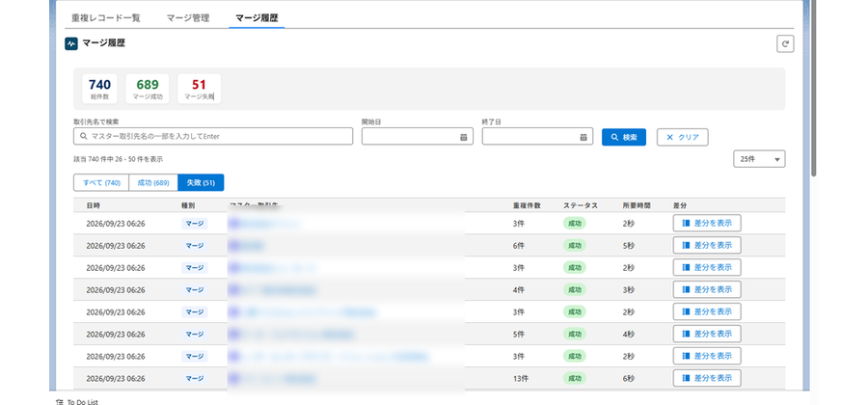868x405 pixels.
Task: Click the 重複件数 column header
Action: click(527, 205)
